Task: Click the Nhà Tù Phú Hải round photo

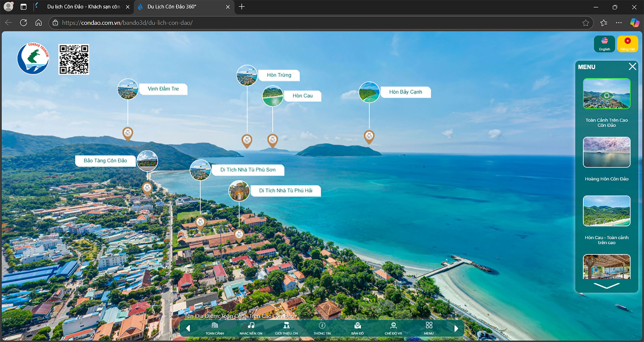Action: (x=239, y=191)
